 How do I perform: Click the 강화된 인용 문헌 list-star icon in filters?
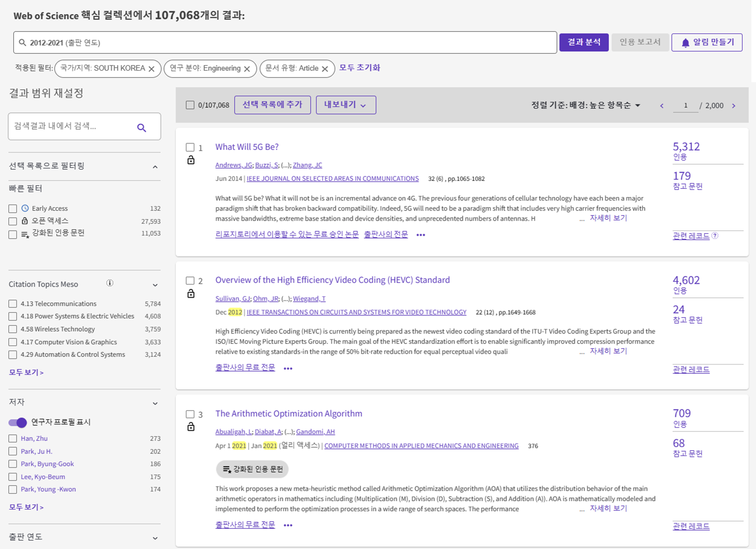click(x=25, y=234)
